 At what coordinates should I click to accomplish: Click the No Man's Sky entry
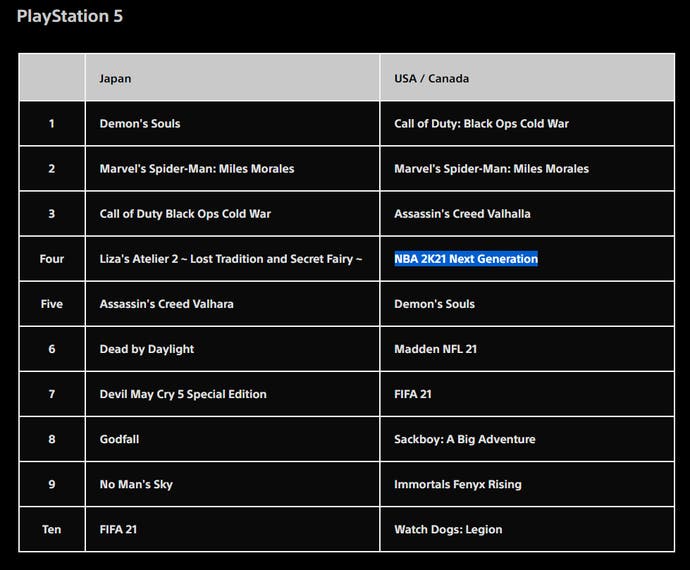pyautogui.click(x=136, y=485)
